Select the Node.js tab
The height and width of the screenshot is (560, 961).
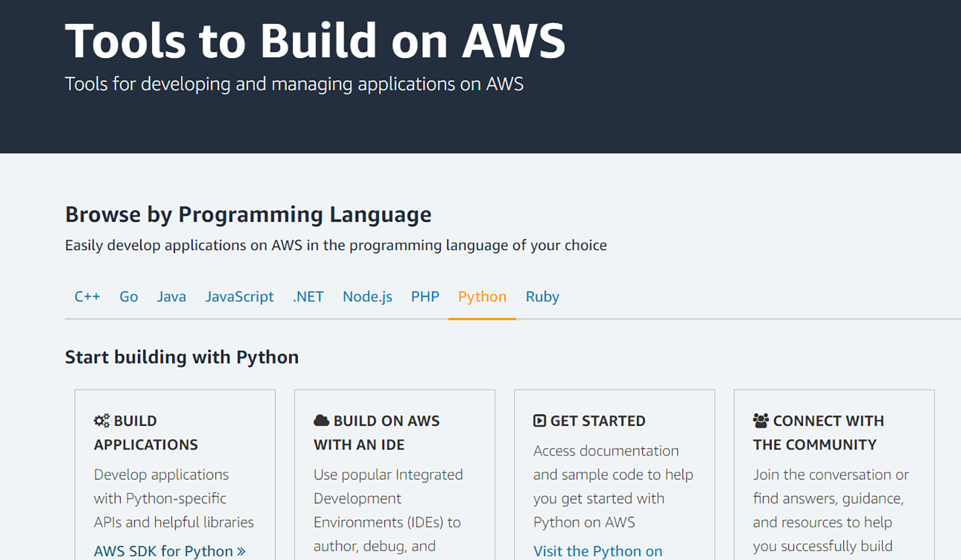click(x=367, y=297)
